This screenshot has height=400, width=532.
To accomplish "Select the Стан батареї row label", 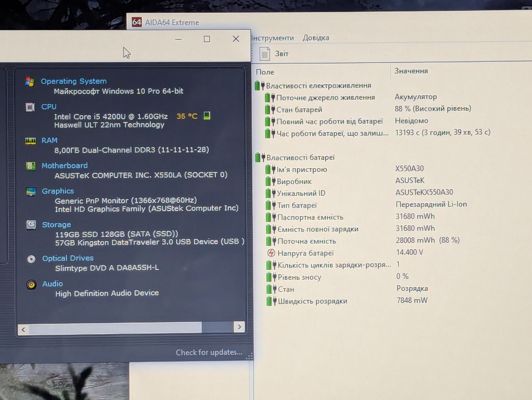I will click(299, 110).
